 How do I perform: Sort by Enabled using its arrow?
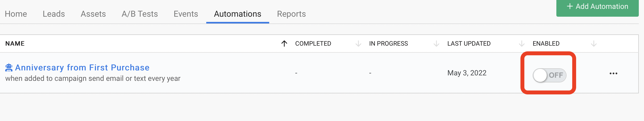(594, 44)
